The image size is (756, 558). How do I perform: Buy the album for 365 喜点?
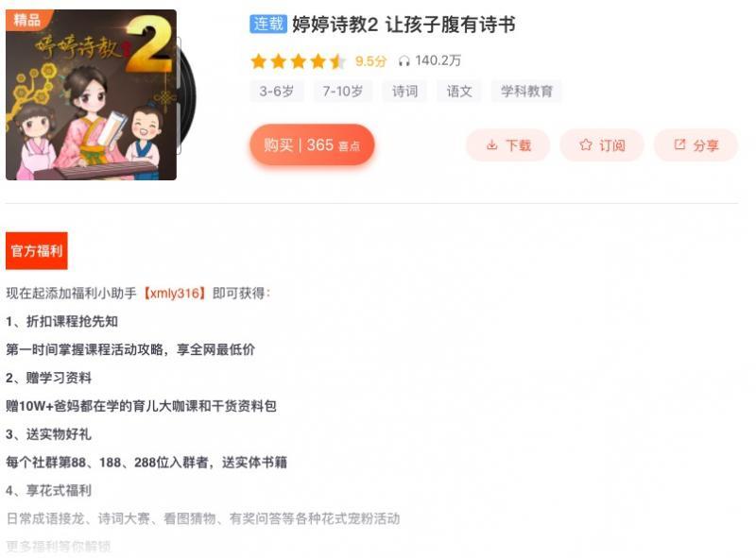[312, 144]
